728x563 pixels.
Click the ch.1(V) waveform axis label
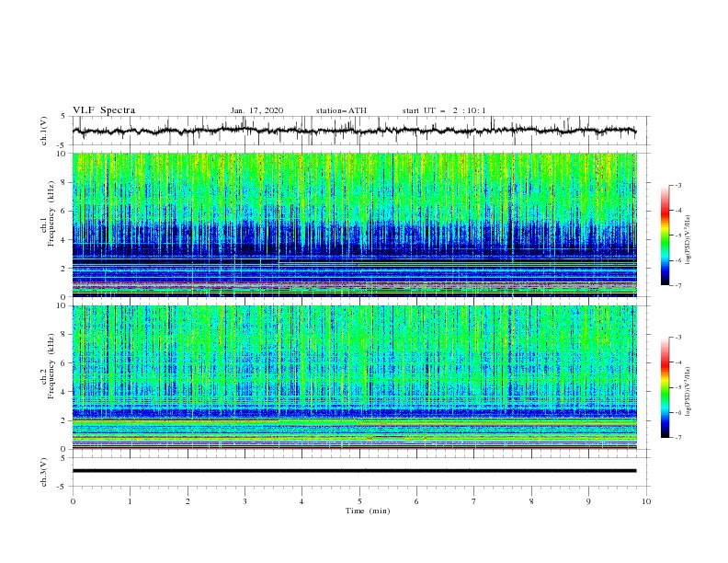(x=44, y=131)
